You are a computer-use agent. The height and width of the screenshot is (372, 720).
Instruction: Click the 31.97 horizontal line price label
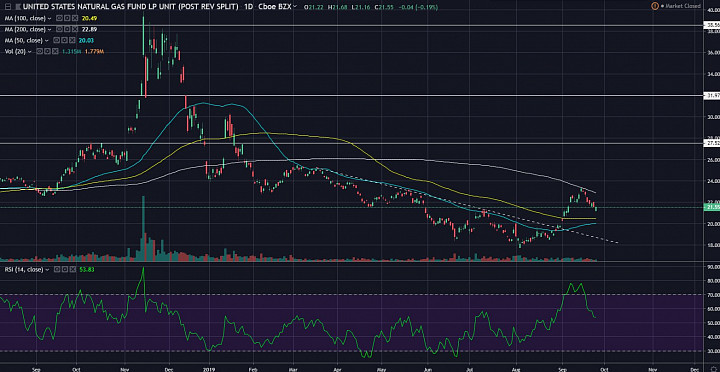coord(711,96)
